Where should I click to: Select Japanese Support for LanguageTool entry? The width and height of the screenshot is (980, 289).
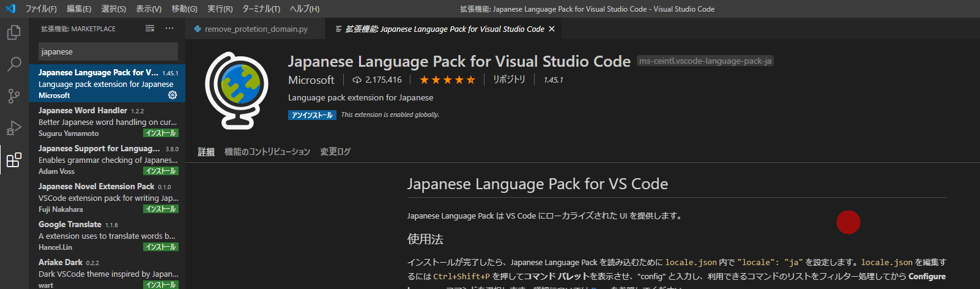click(x=107, y=159)
